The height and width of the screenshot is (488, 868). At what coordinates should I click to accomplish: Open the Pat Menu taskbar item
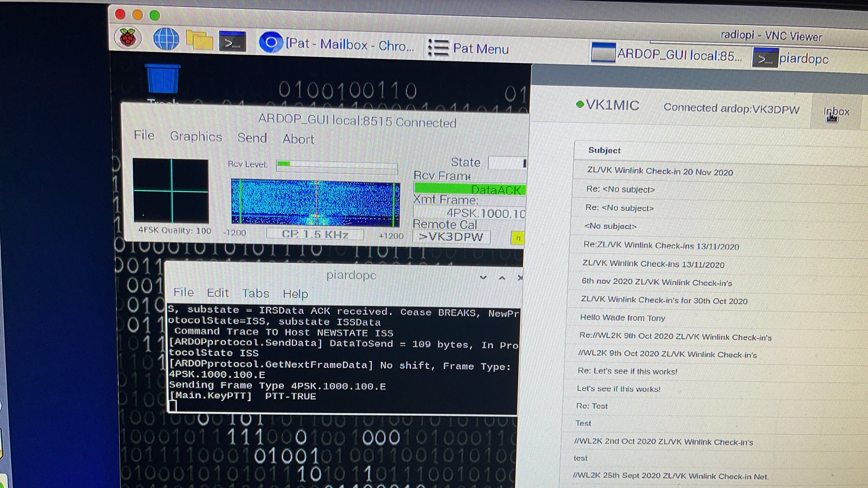point(468,48)
